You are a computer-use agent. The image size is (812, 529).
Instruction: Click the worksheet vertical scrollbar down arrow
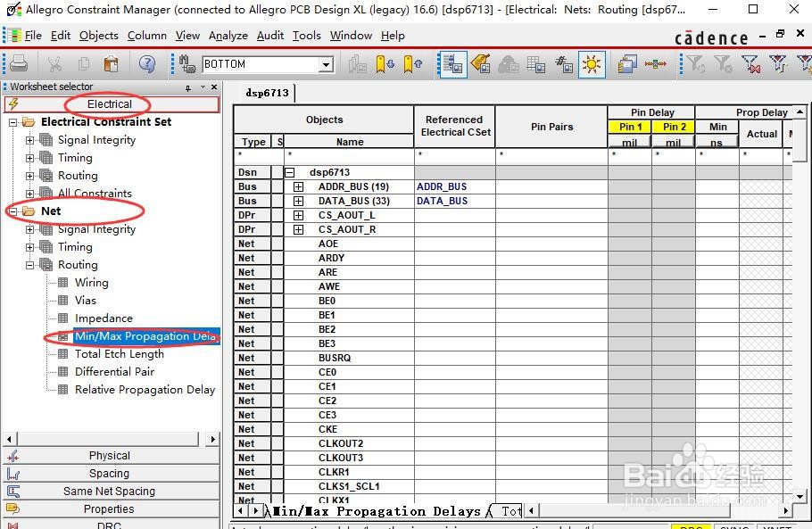800,497
